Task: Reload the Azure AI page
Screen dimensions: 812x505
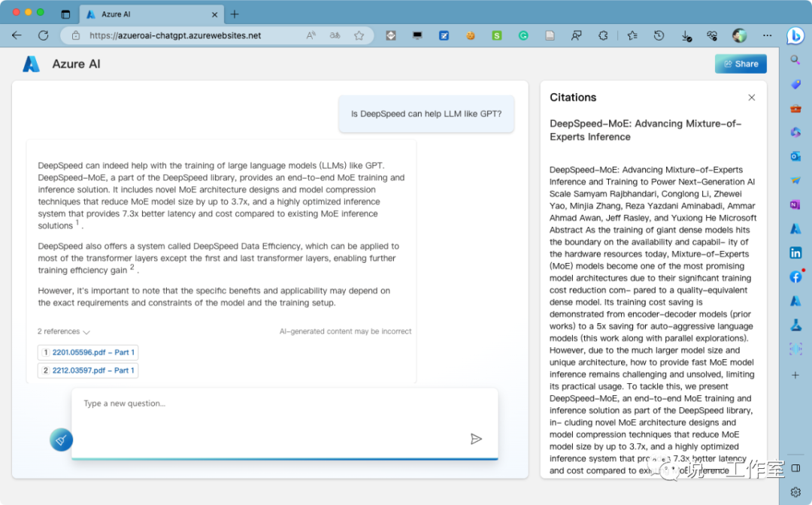Action: pyautogui.click(x=44, y=35)
